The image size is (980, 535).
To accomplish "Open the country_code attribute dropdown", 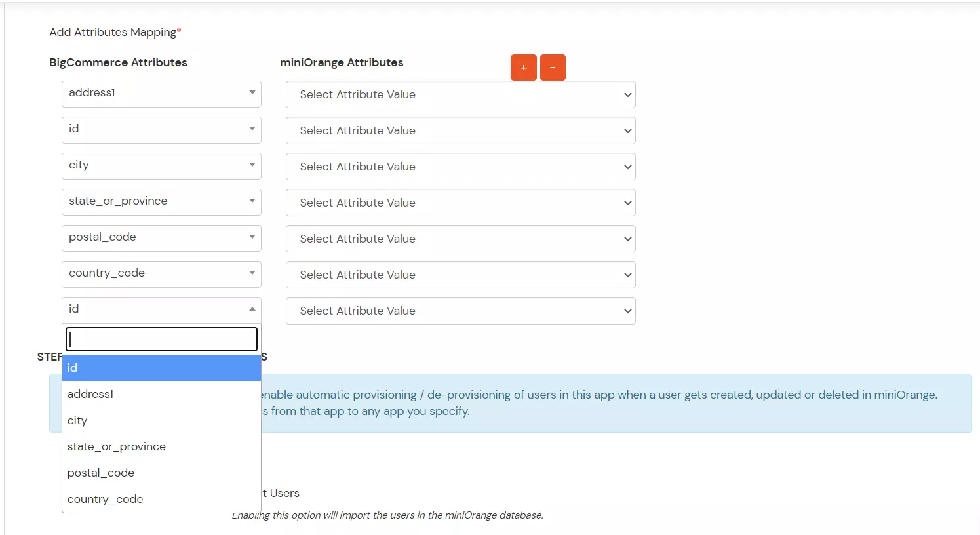I will coord(161,274).
